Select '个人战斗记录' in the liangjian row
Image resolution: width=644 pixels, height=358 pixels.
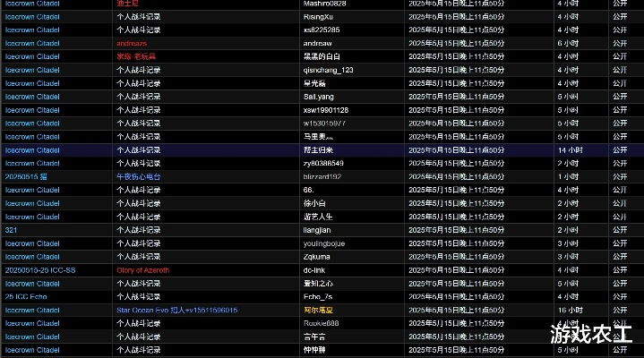pos(139,230)
